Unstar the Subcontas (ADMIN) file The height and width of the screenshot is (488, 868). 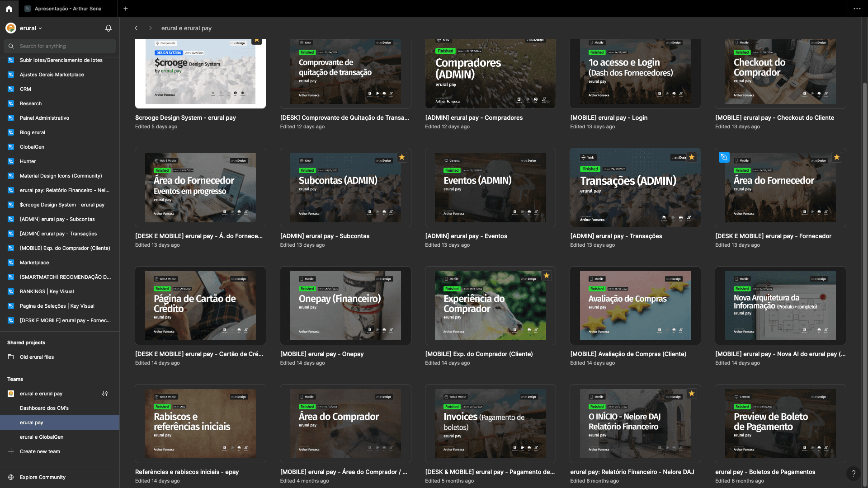(401, 157)
